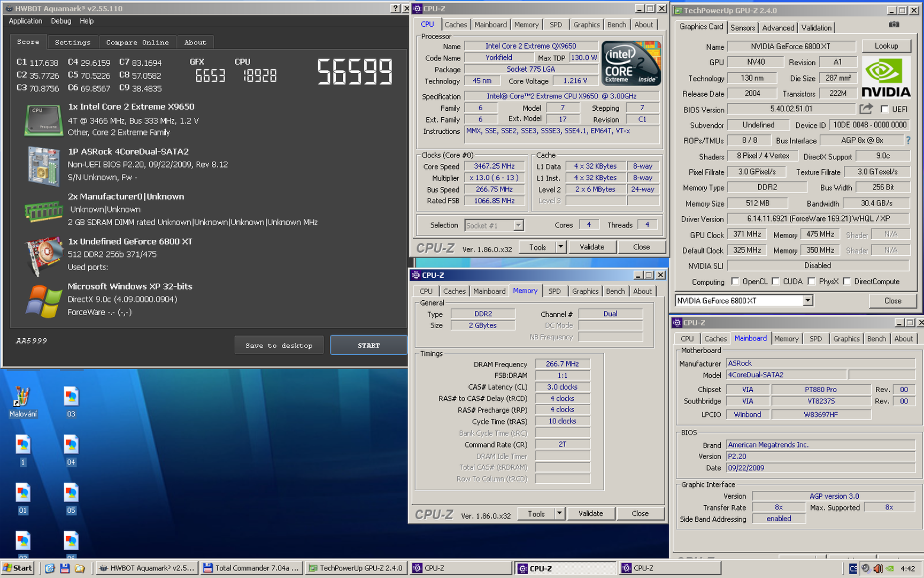Expand Tools dropdown arrow in Memory CPU-Z window
This screenshot has width=924, height=578.
pyautogui.click(x=559, y=513)
